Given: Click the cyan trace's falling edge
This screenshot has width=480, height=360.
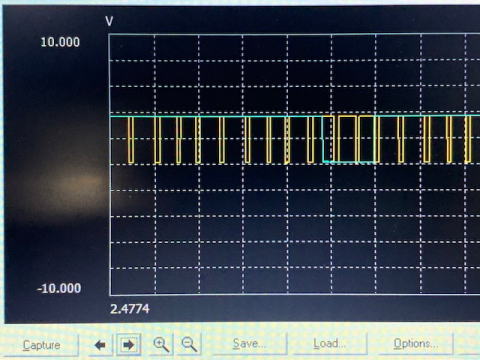Looking at the screenshot, I should click(x=323, y=139).
